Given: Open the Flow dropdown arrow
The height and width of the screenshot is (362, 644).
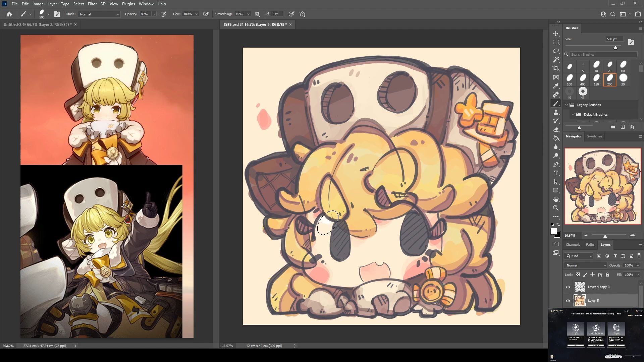Looking at the screenshot, I should point(197,14).
